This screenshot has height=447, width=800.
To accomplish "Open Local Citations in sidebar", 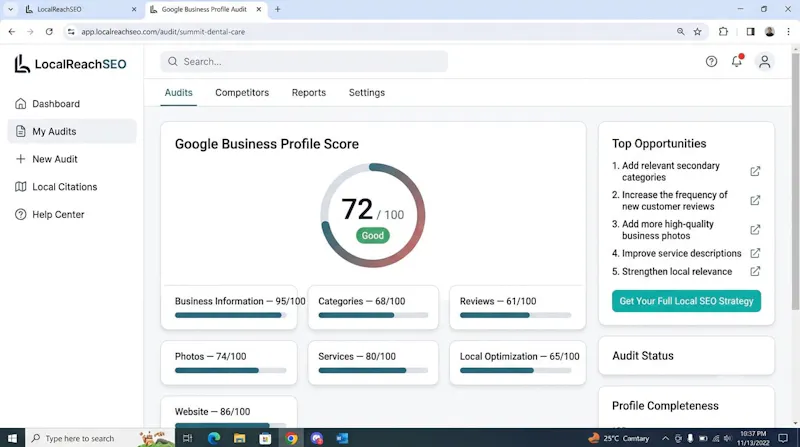I will click(72, 187).
